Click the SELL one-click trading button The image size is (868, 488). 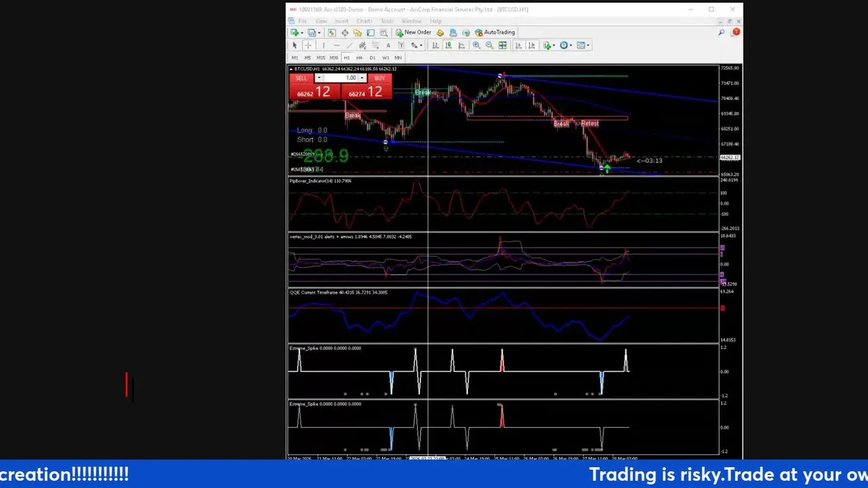click(x=301, y=78)
